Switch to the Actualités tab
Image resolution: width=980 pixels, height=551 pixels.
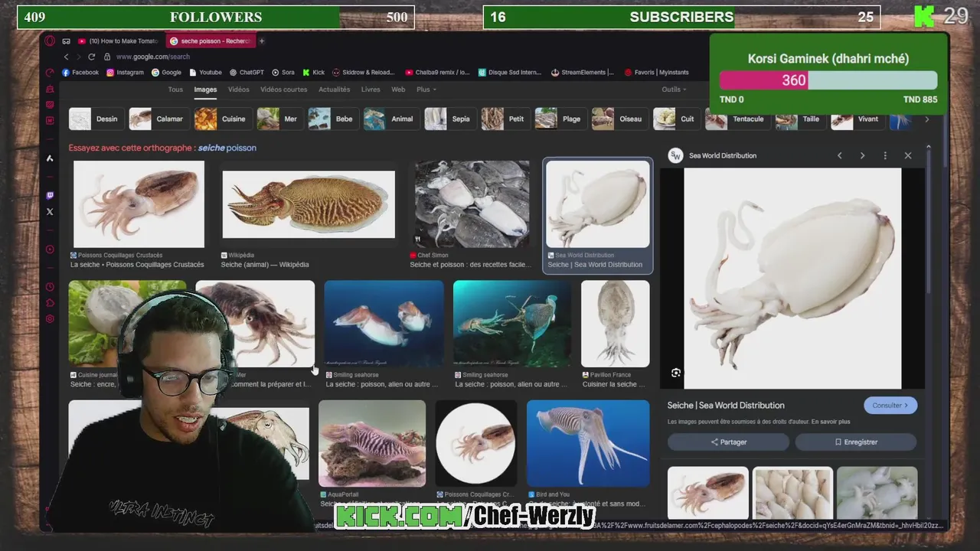334,90
